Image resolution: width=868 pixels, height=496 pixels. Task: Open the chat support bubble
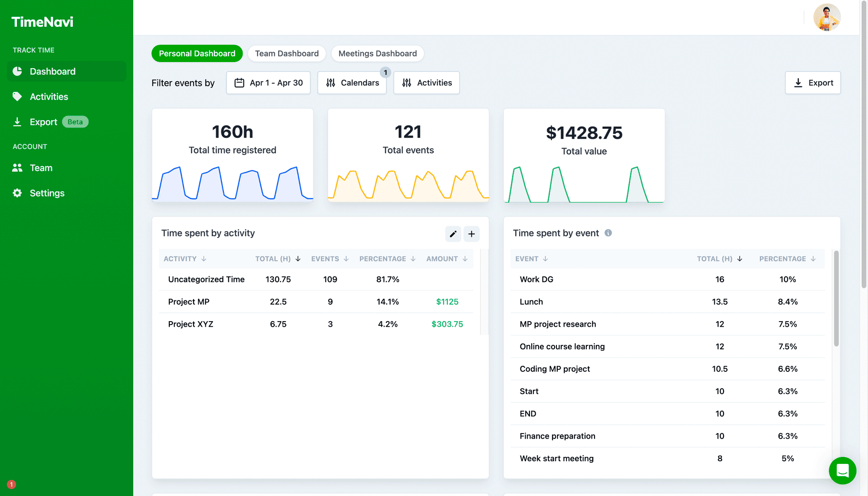(x=842, y=470)
